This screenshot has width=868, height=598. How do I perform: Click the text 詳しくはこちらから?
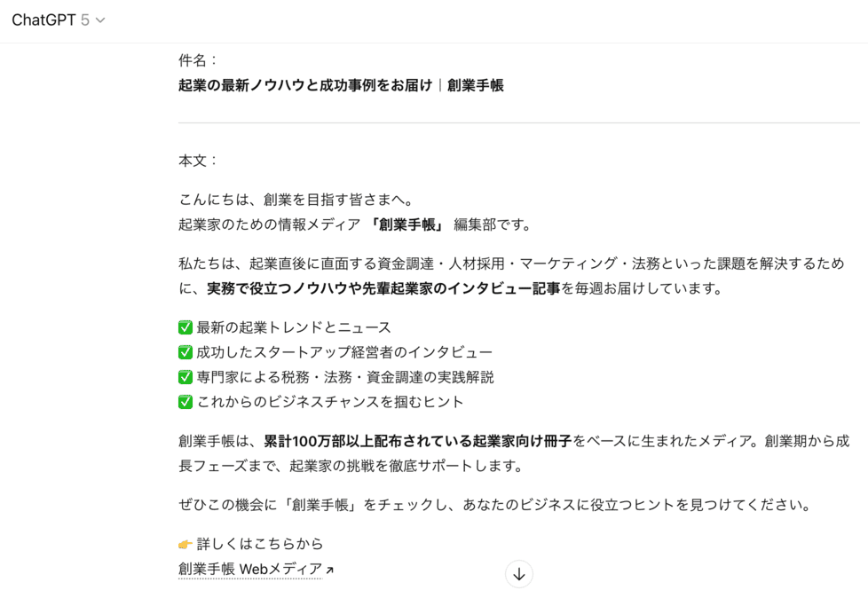[260, 544]
